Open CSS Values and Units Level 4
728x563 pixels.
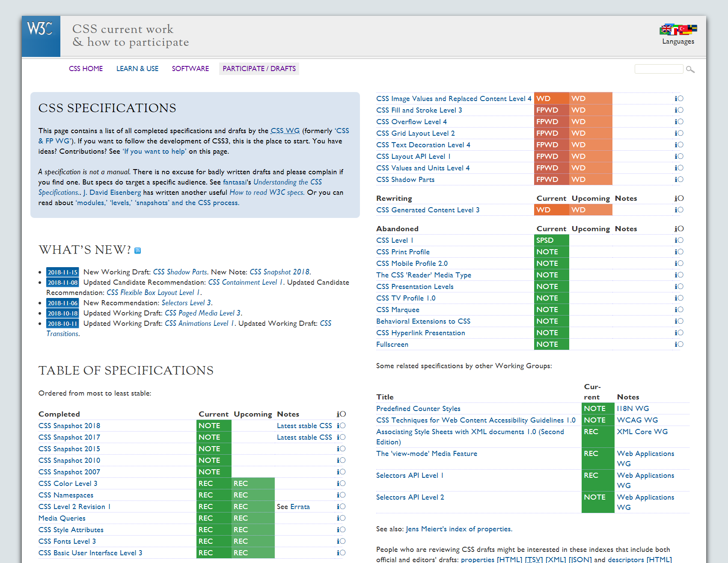coord(423,168)
